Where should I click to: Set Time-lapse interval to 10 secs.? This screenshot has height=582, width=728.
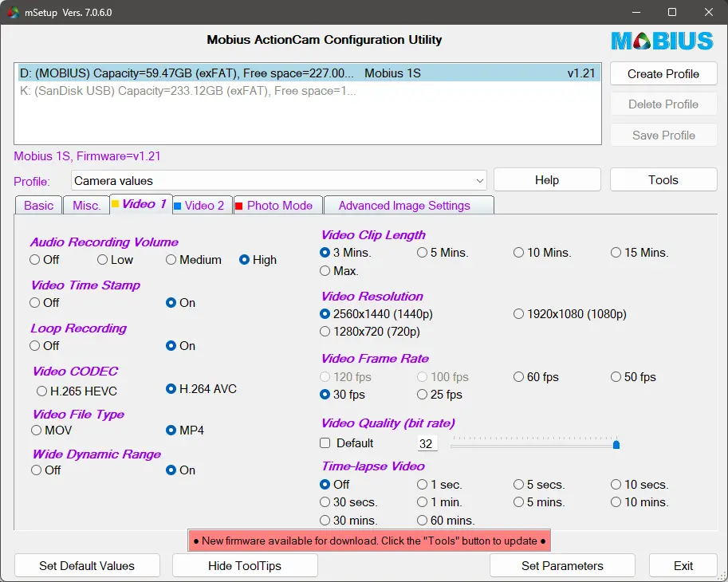(639, 485)
